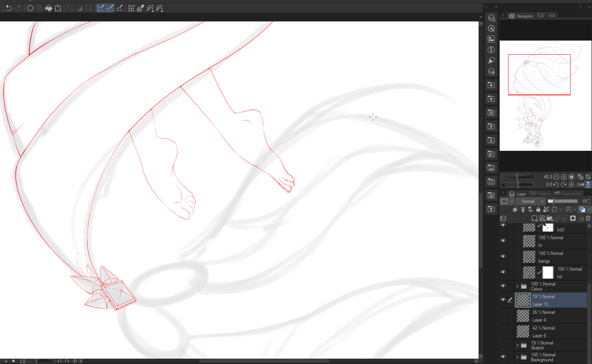Image resolution: width=592 pixels, height=364 pixels.
Task: Click the Undo arrow in the command bar
Action: 8,8
